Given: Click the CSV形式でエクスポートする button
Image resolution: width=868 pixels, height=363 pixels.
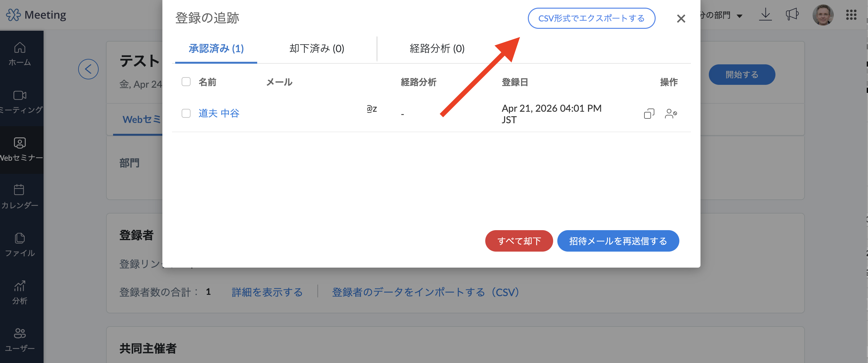Looking at the screenshot, I should [591, 18].
